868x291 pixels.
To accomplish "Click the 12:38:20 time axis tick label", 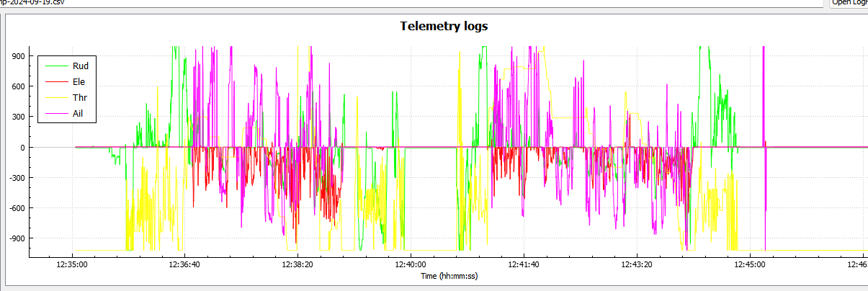I will [x=298, y=264].
